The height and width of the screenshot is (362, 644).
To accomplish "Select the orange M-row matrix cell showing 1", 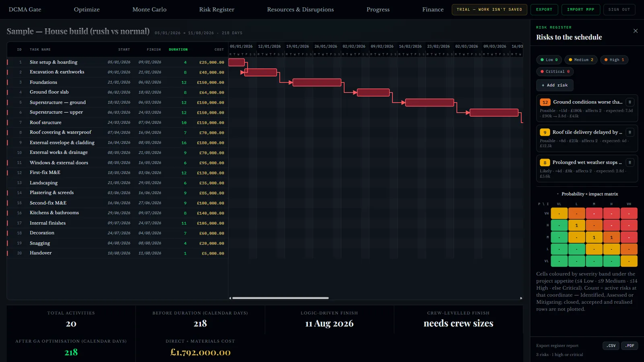I will point(611,237).
